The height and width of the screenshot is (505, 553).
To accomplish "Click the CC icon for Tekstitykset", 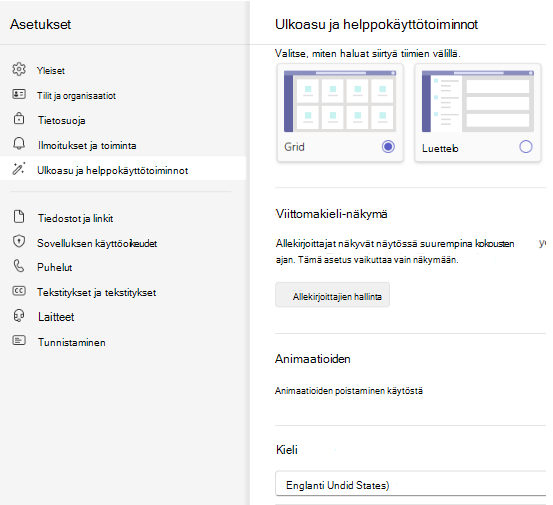I will [x=19, y=291].
